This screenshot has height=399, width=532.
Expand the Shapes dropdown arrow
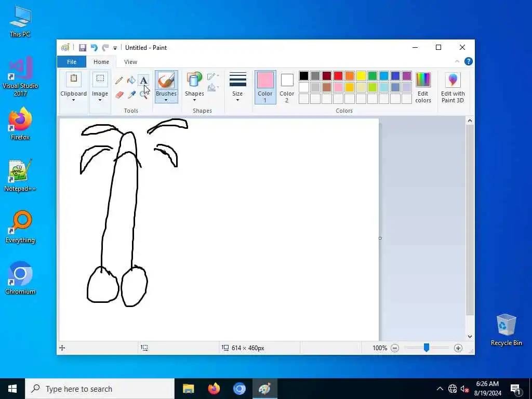point(194,100)
